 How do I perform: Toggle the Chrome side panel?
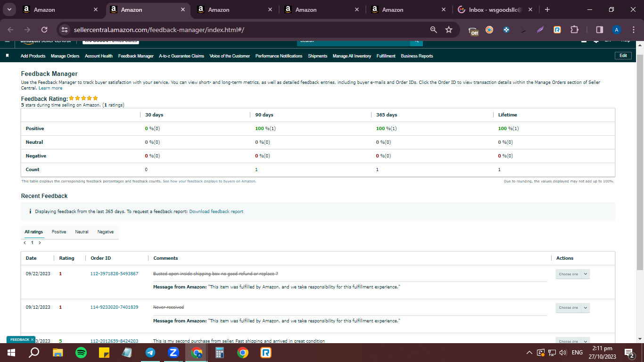(x=600, y=30)
